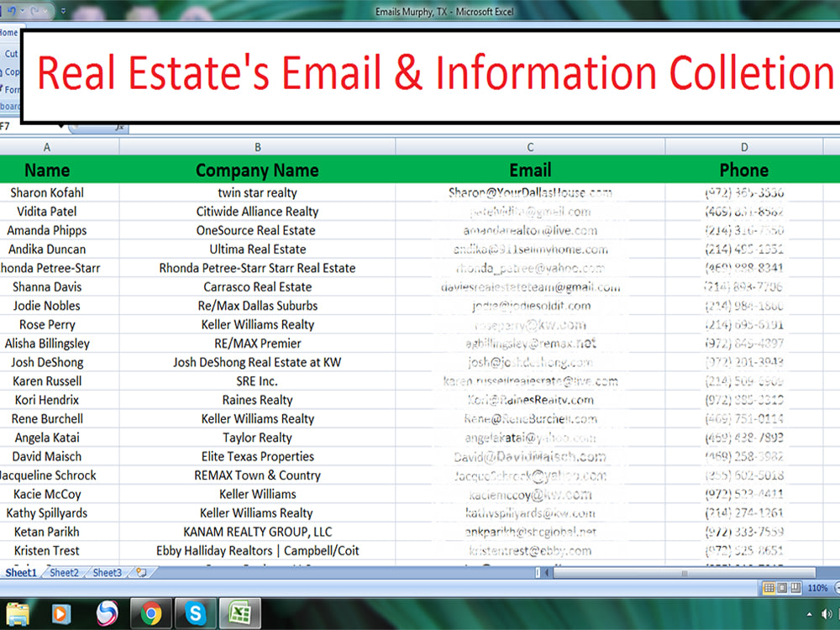Select column B by its header
The image size is (840, 630).
pos(257,147)
